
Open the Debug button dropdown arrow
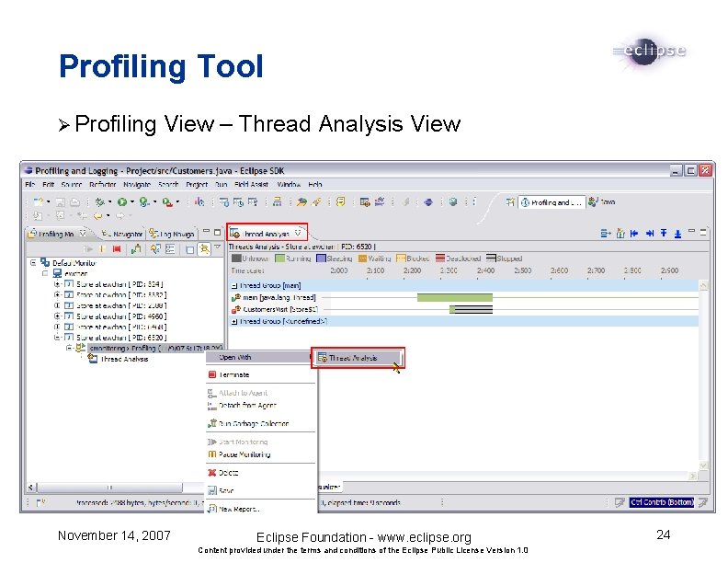110,202
